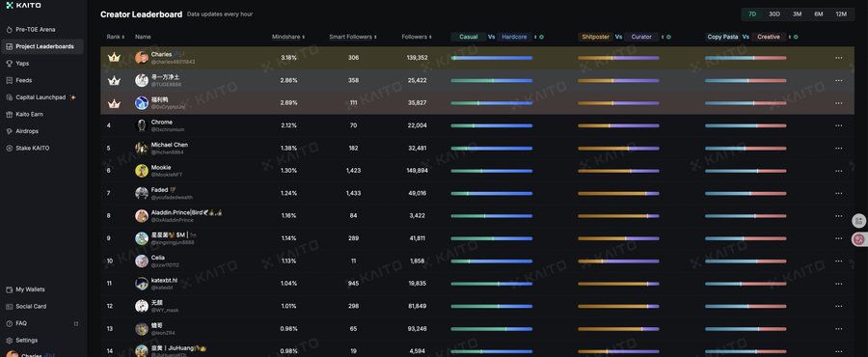Click the Stake KAITO icon
Image resolution: width=868 pixels, height=357 pixels.
(10, 149)
